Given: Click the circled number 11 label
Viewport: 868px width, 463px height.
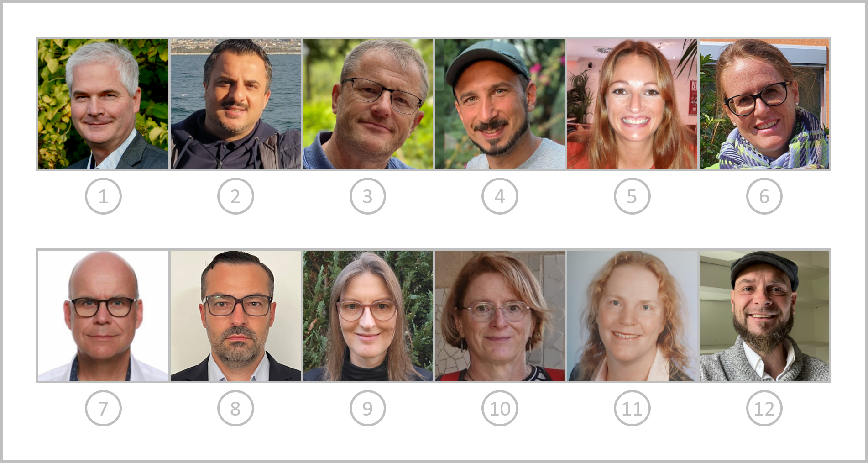Looking at the screenshot, I should (x=632, y=408).
